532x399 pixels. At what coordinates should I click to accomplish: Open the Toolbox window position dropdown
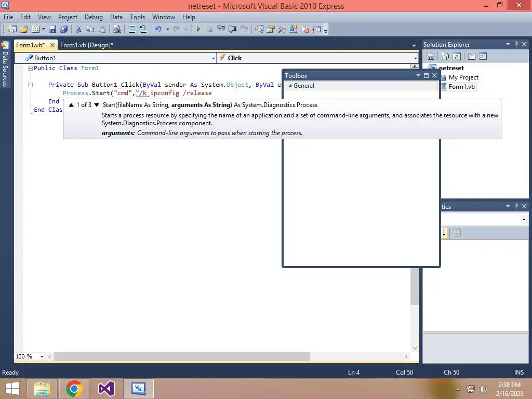pos(418,76)
